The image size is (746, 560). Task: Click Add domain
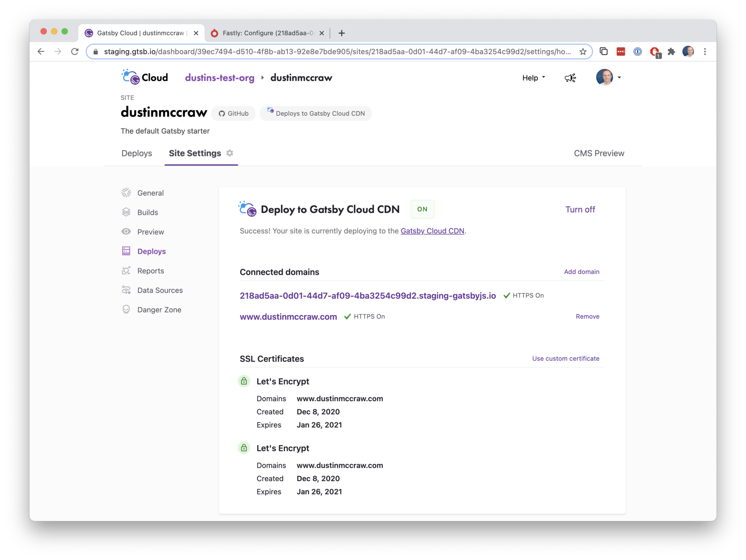pyautogui.click(x=581, y=272)
